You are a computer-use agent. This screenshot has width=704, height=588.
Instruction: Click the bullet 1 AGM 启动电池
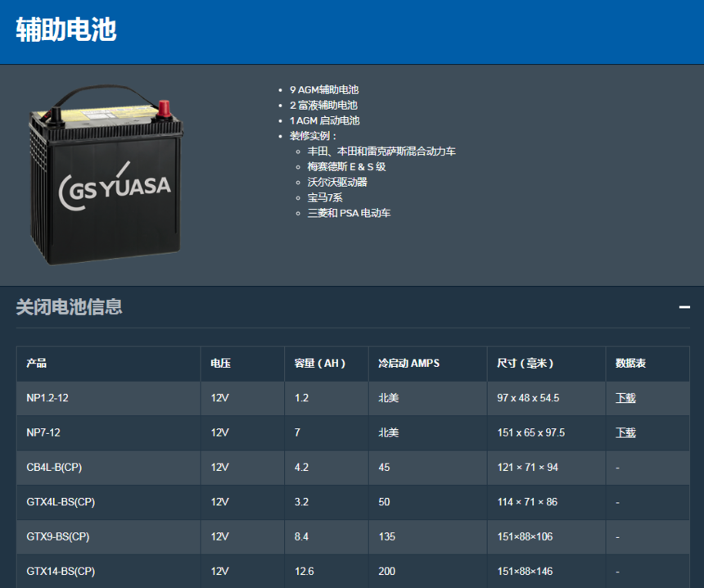pos(325,120)
